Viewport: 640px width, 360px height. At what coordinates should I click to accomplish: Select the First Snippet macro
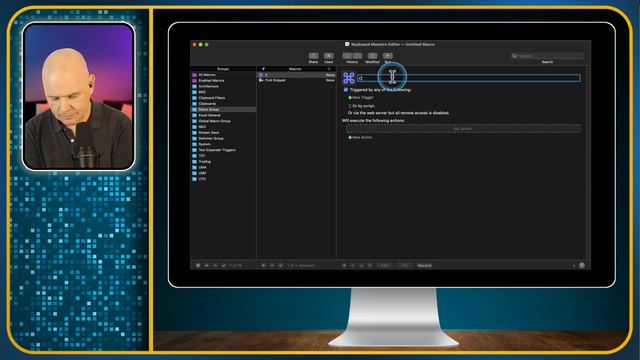click(x=297, y=80)
